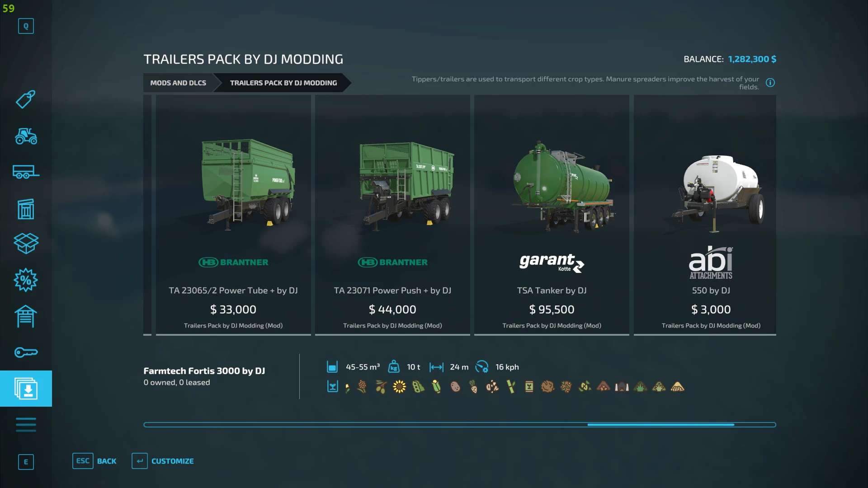Open the list menu icon in sidebar
This screenshot has width=868, height=488.
tap(26, 425)
